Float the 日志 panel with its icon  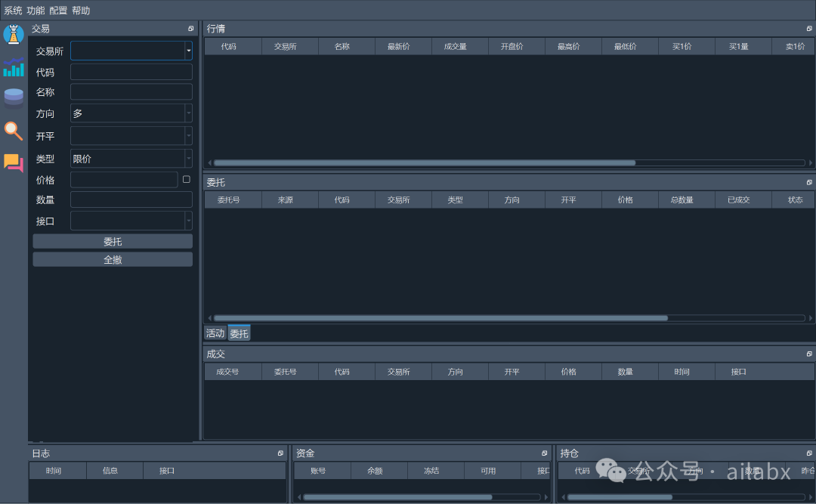point(280,453)
